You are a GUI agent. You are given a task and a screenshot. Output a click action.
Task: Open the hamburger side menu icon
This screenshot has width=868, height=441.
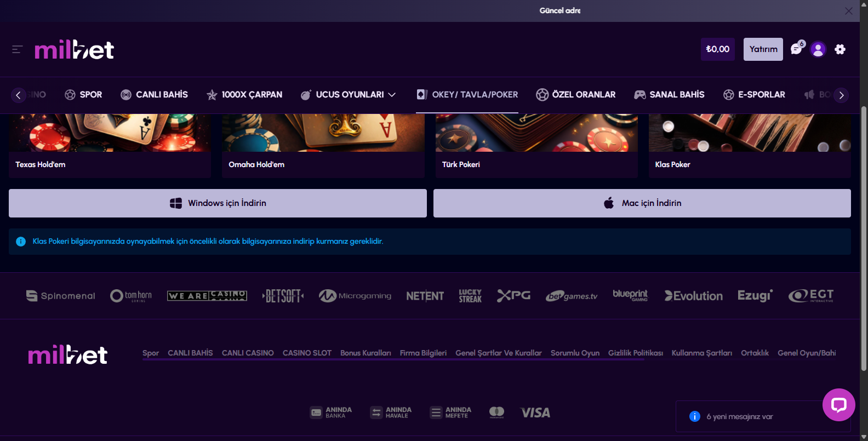17,49
